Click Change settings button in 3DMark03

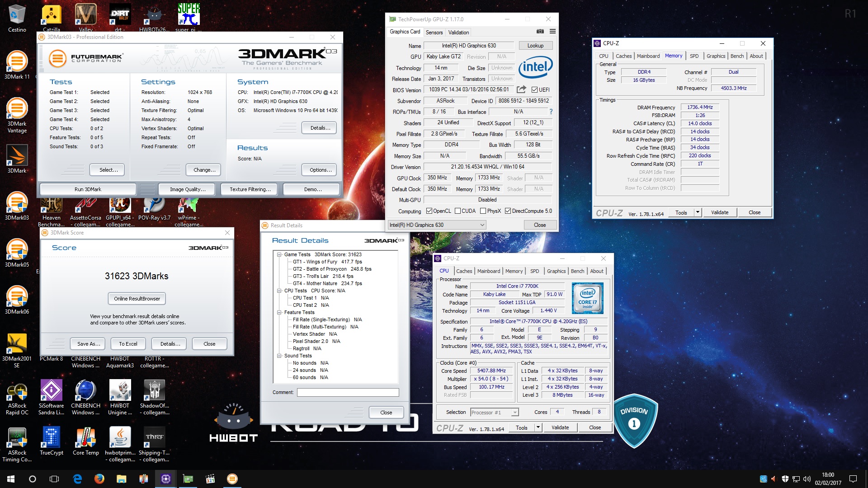tap(203, 170)
